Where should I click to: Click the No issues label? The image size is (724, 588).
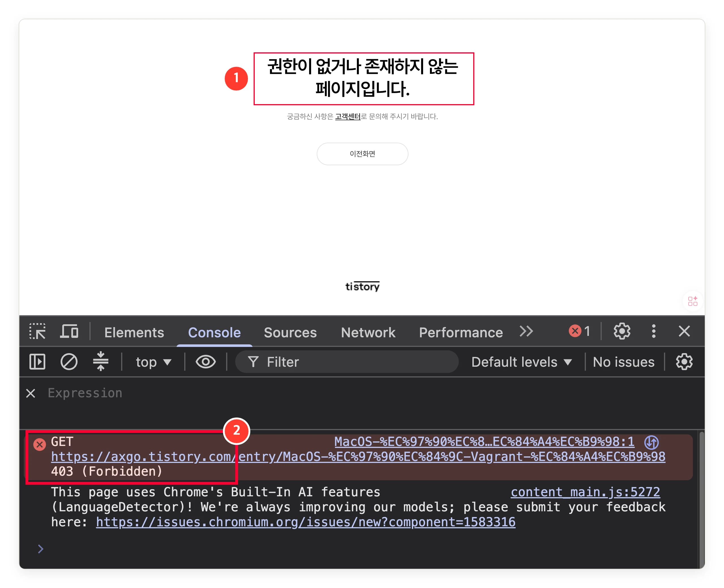coord(623,362)
